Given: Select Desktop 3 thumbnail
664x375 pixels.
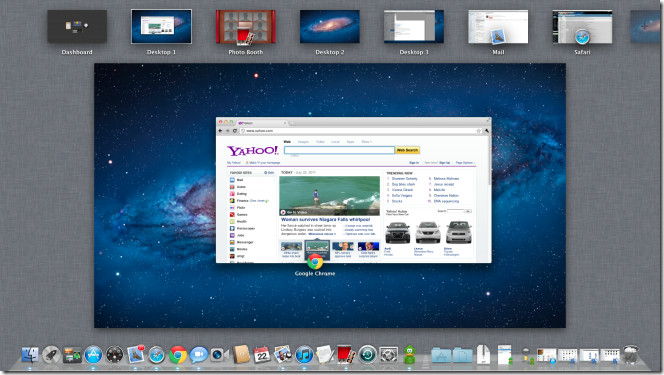Looking at the screenshot, I should 414,27.
